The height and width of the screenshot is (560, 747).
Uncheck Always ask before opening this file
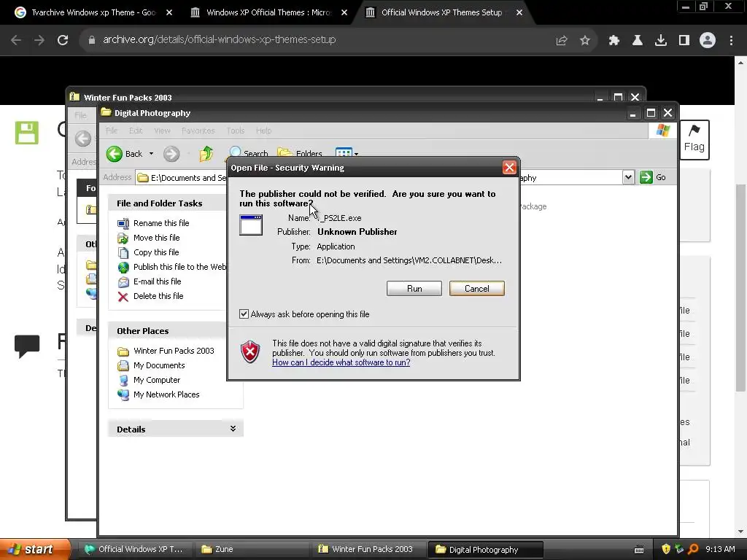tap(244, 314)
